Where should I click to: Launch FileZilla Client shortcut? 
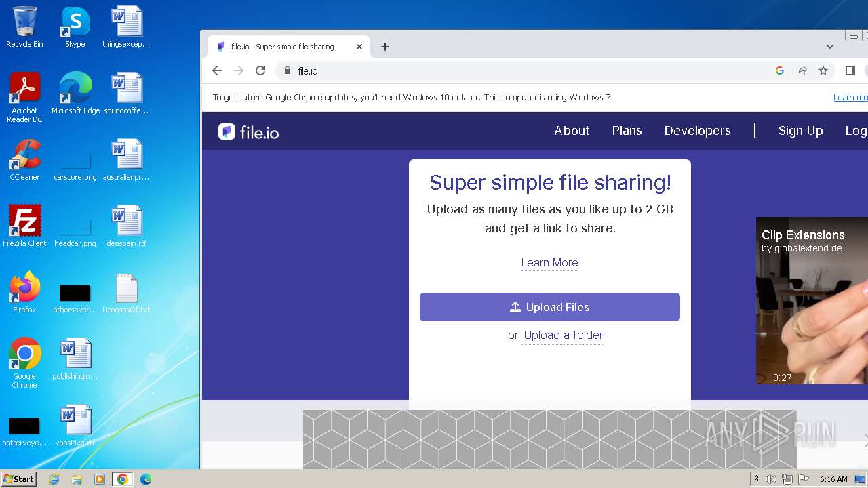coord(24,226)
